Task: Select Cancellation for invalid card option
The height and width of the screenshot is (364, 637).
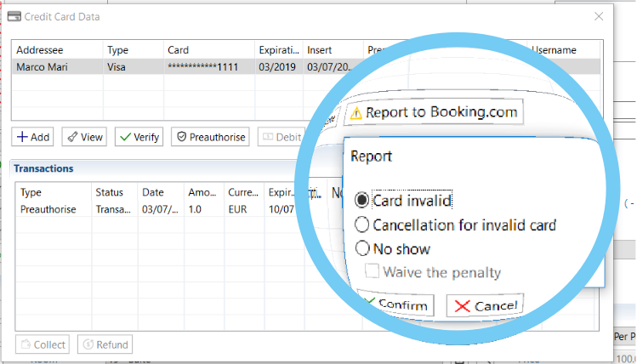Action: (361, 225)
